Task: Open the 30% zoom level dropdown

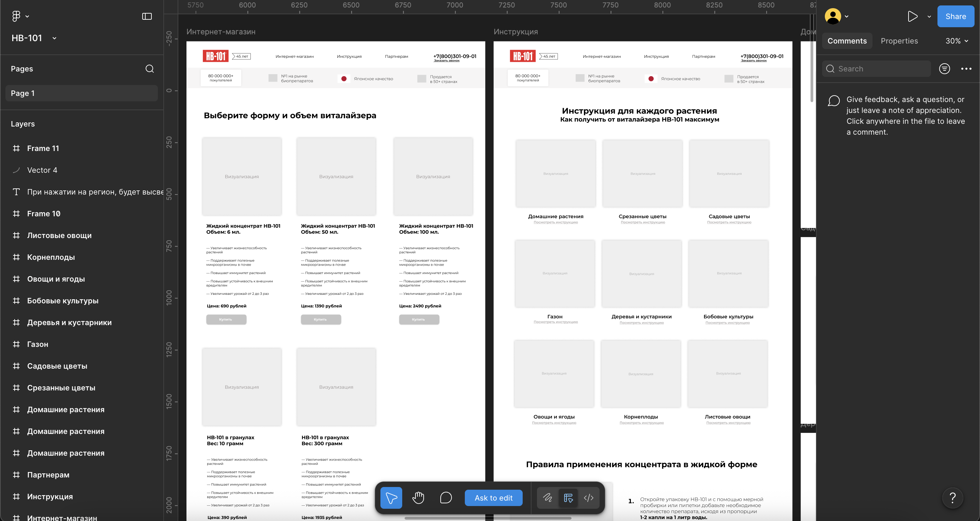Action: click(957, 41)
